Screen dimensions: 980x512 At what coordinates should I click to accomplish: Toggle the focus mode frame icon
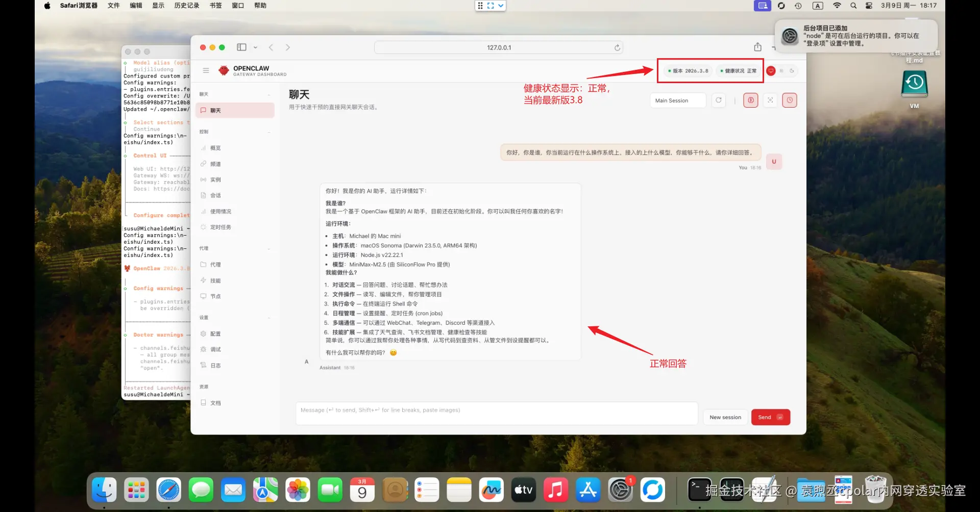[x=770, y=100]
